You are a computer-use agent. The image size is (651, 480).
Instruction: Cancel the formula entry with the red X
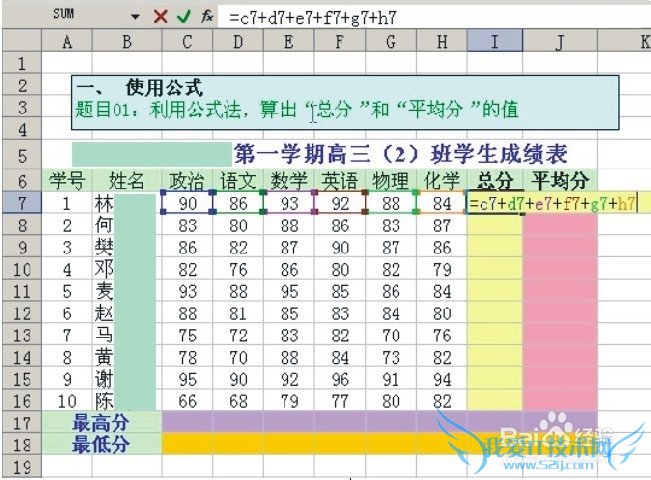[160, 17]
